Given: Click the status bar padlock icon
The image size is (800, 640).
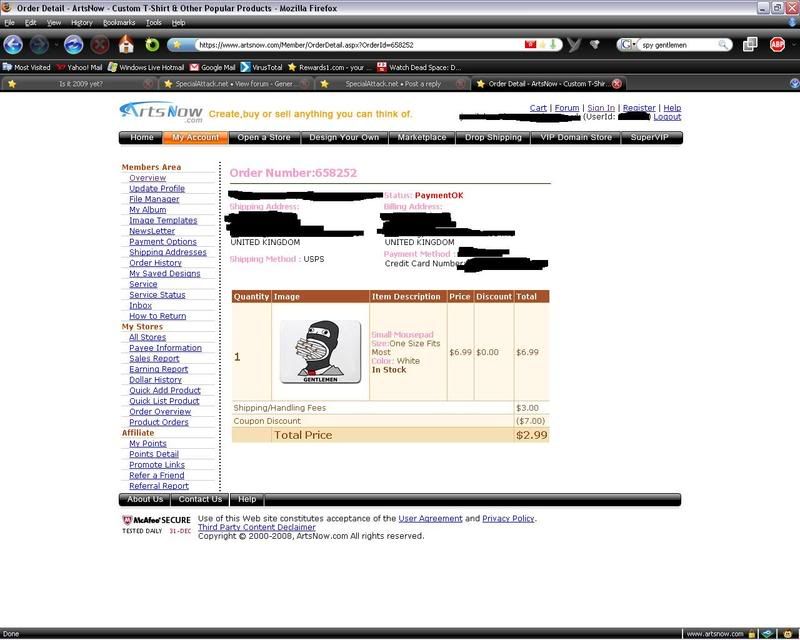Looking at the screenshot, I should pos(752,634).
